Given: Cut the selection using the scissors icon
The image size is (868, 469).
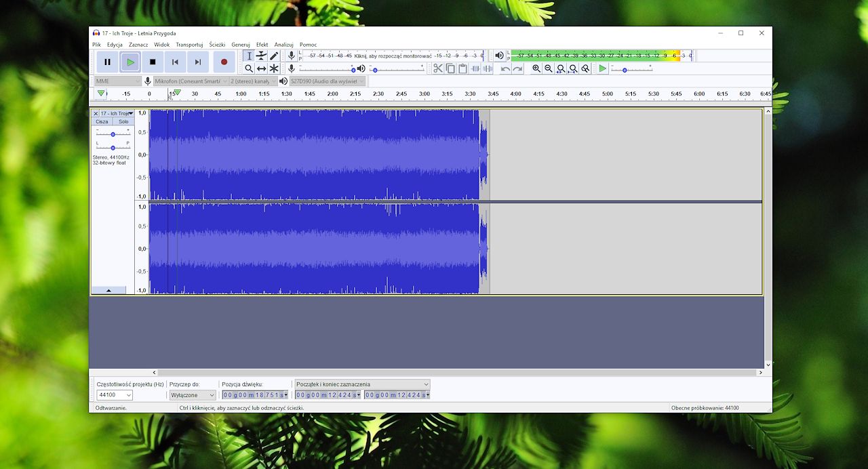Looking at the screenshot, I should pos(437,68).
